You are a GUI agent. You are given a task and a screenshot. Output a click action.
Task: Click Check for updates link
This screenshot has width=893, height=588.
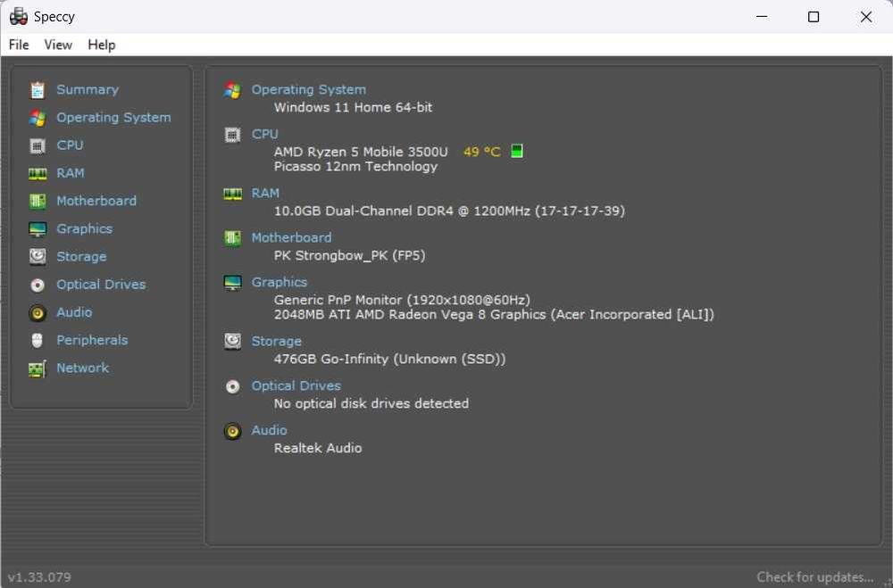(x=815, y=577)
